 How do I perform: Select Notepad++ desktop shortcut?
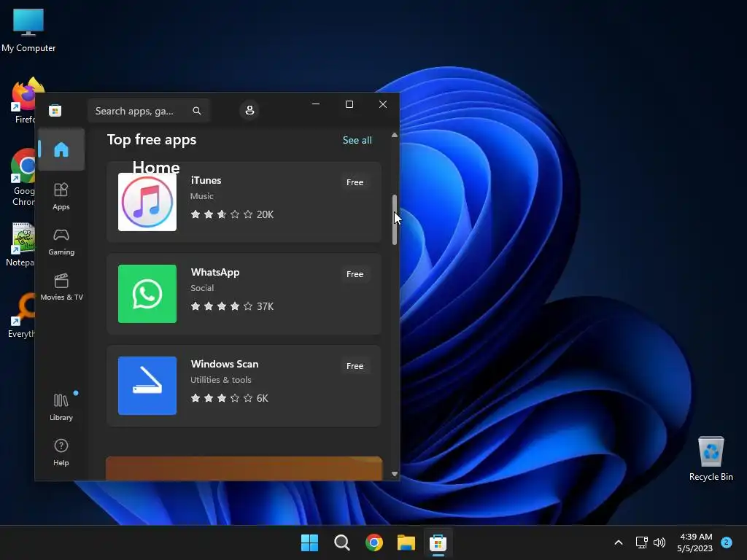click(x=20, y=245)
